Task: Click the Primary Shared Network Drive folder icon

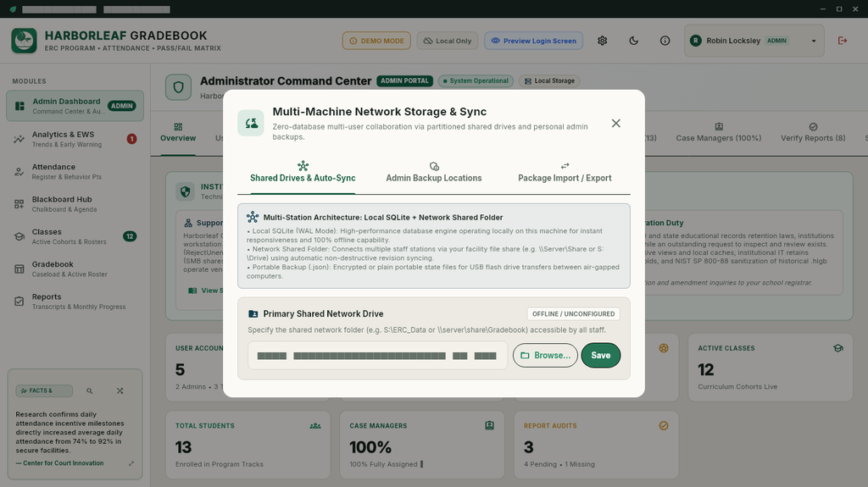Action: (x=253, y=313)
